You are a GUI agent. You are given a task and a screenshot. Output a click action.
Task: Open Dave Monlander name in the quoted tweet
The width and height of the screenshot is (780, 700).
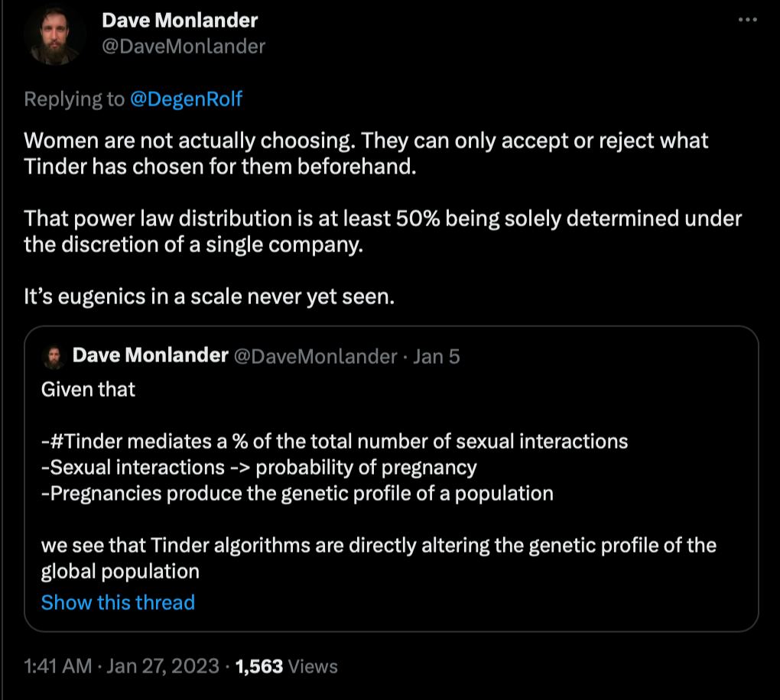pyautogui.click(x=150, y=355)
